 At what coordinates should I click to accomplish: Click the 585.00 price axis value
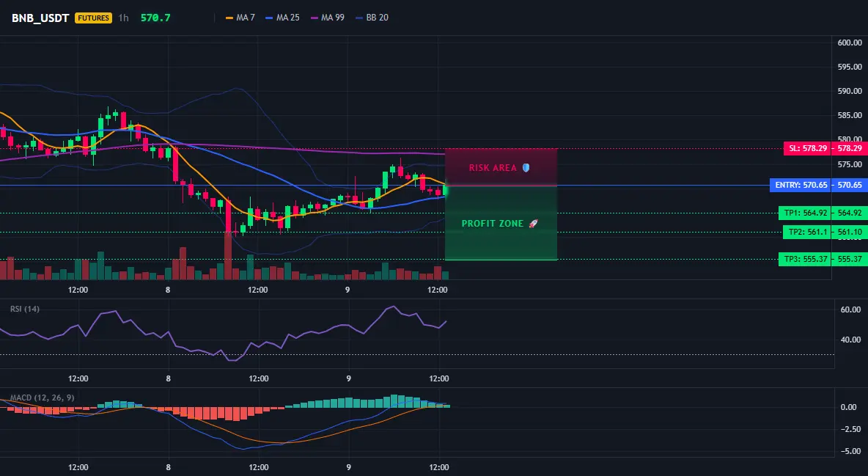pyautogui.click(x=850, y=115)
